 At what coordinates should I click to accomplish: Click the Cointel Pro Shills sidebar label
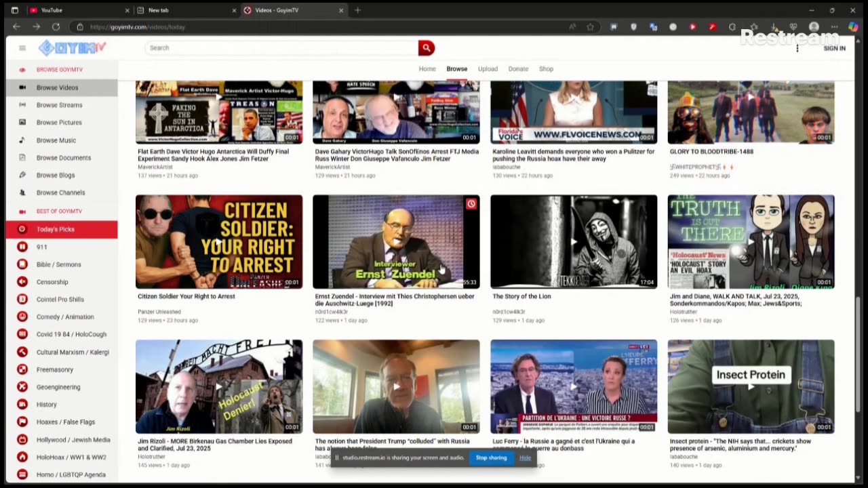point(60,300)
